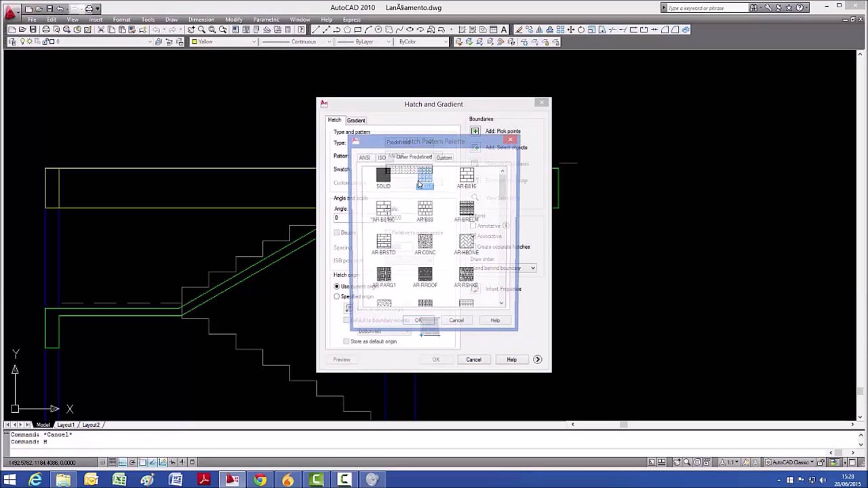Open Layer Properties Manager icon
Image resolution: width=868 pixels, height=488 pixels.
pos(13,42)
